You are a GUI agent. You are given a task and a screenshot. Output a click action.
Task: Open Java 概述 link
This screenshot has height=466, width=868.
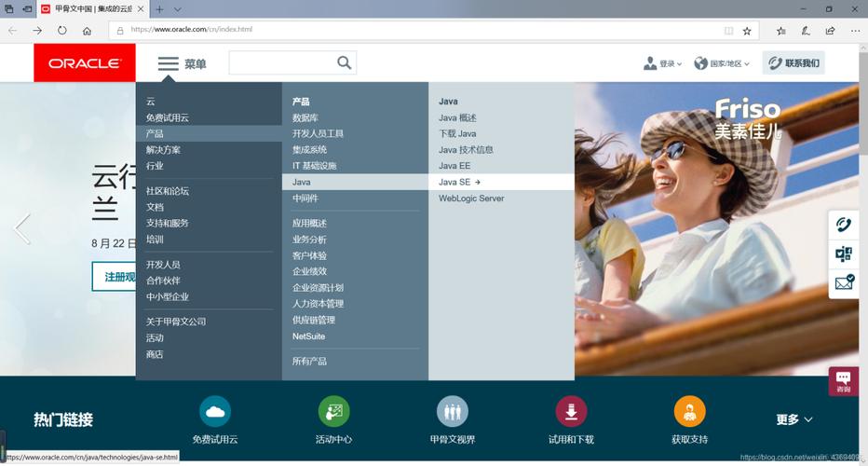(x=457, y=117)
